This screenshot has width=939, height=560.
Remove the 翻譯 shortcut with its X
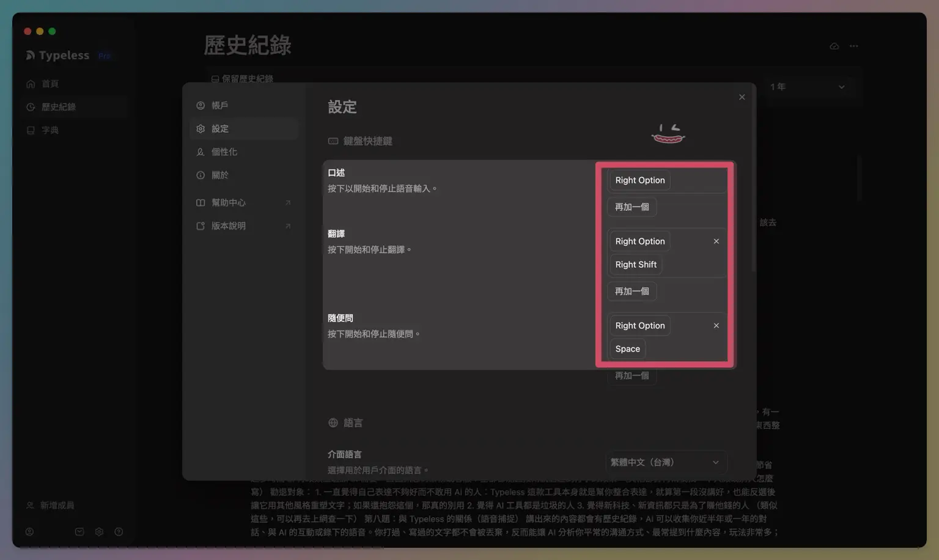[x=716, y=241]
